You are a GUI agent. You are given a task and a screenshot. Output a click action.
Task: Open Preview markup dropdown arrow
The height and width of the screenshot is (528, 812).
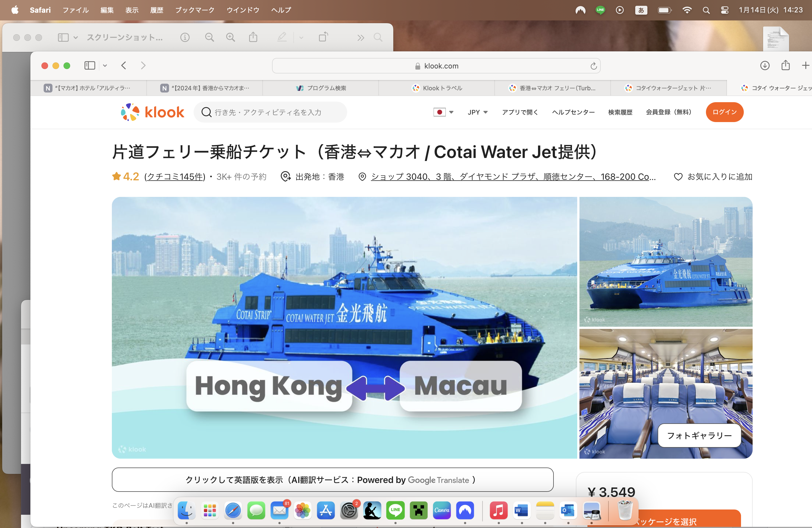coord(301,38)
